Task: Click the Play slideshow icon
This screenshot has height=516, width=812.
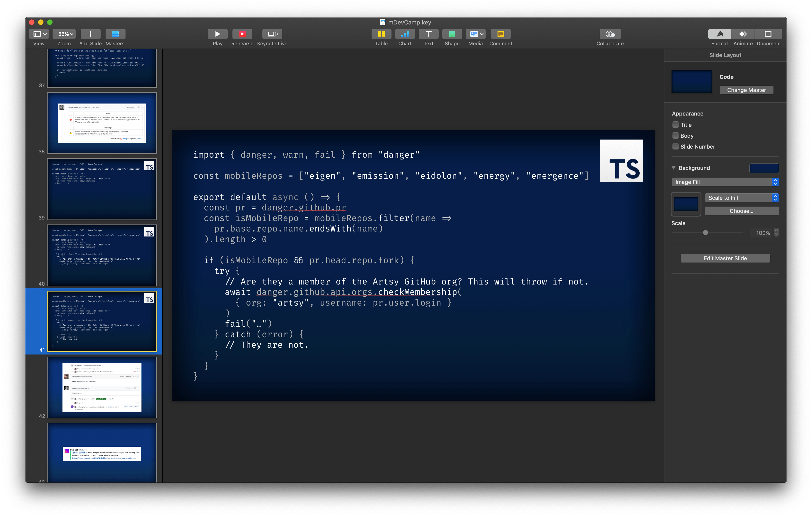Action: [x=217, y=34]
